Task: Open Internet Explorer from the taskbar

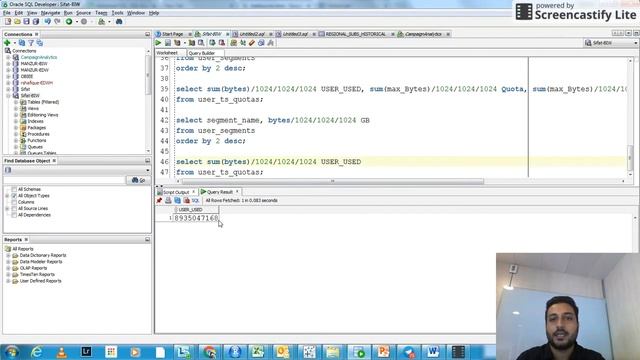Action: (x=37, y=352)
